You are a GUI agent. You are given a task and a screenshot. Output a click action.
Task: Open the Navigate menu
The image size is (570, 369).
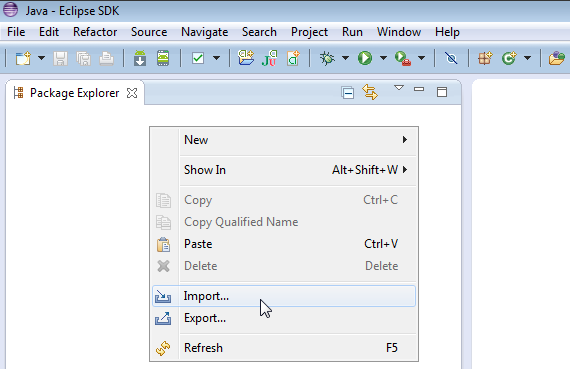pos(205,32)
